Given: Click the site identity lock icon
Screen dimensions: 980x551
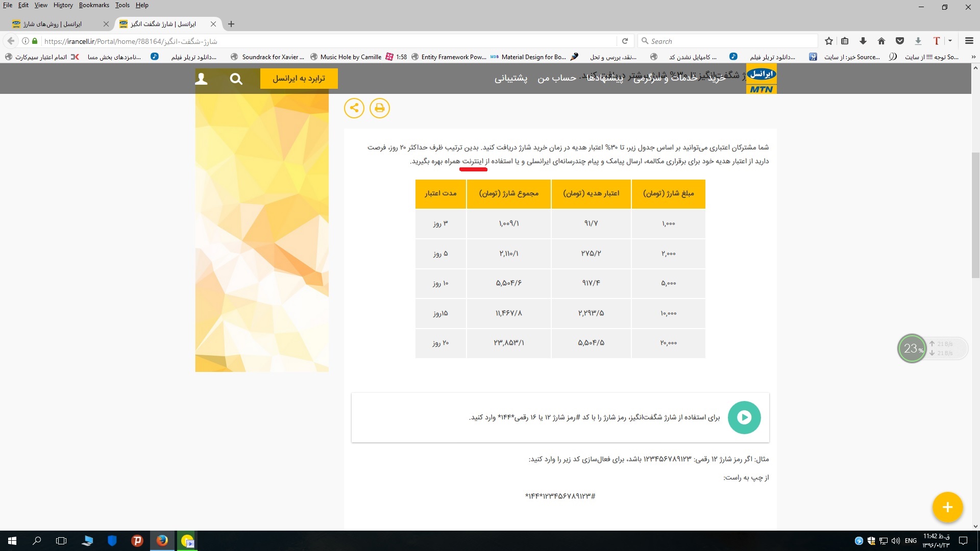Looking at the screenshot, I should click(x=35, y=41).
